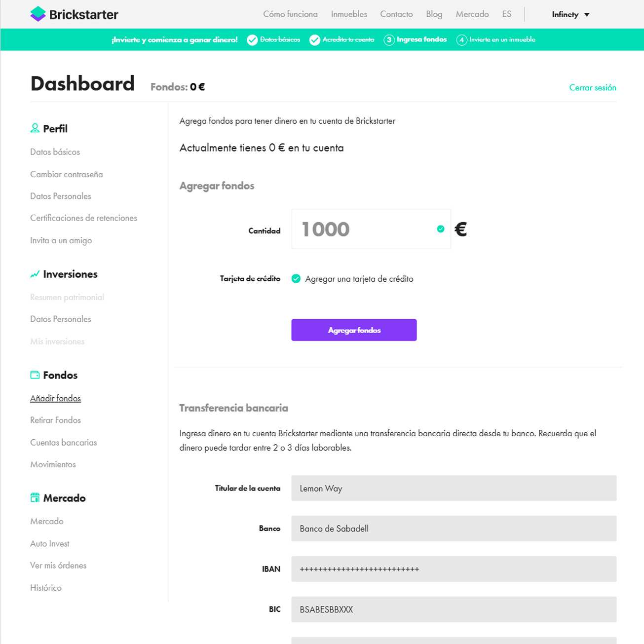Image resolution: width=644 pixels, height=644 pixels.
Task: Open the ES language selector
Action: pyautogui.click(x=507, y=14)
